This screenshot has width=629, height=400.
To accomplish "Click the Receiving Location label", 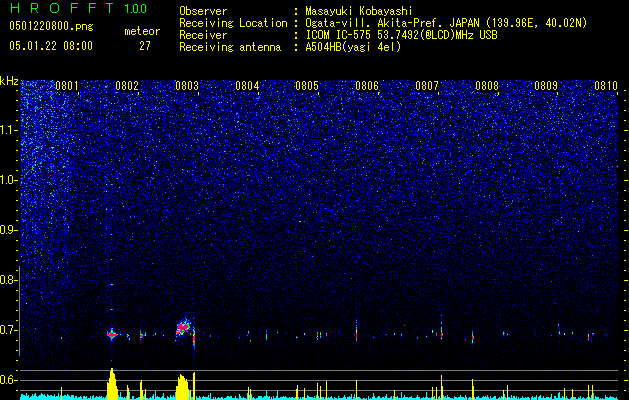I will (x=233, y=23).
